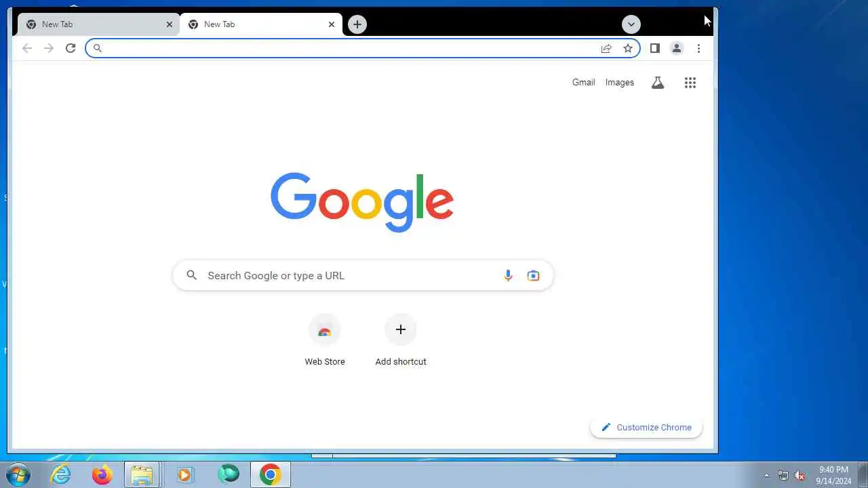Open the Windows Start menu
The height and width of the screenshot is (488, 868).
point(18,474)
